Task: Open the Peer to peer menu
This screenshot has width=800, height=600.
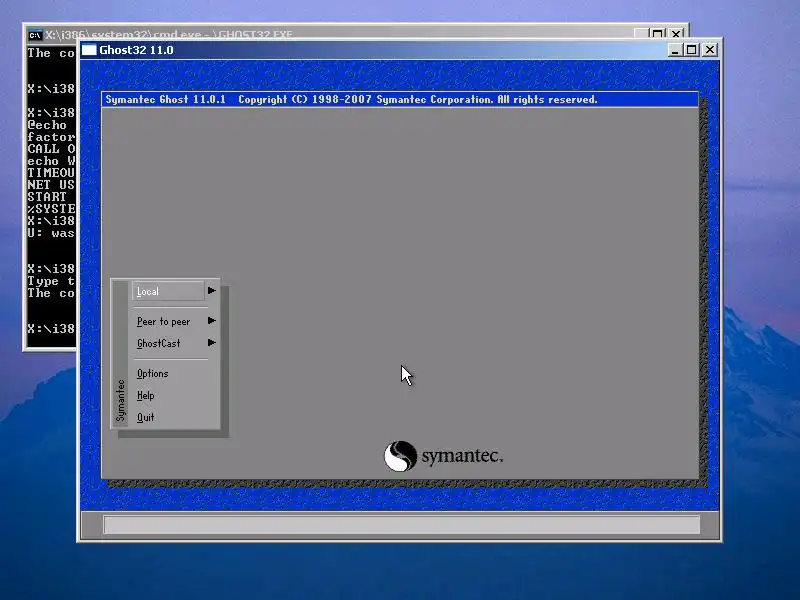Action: [163, 321]
